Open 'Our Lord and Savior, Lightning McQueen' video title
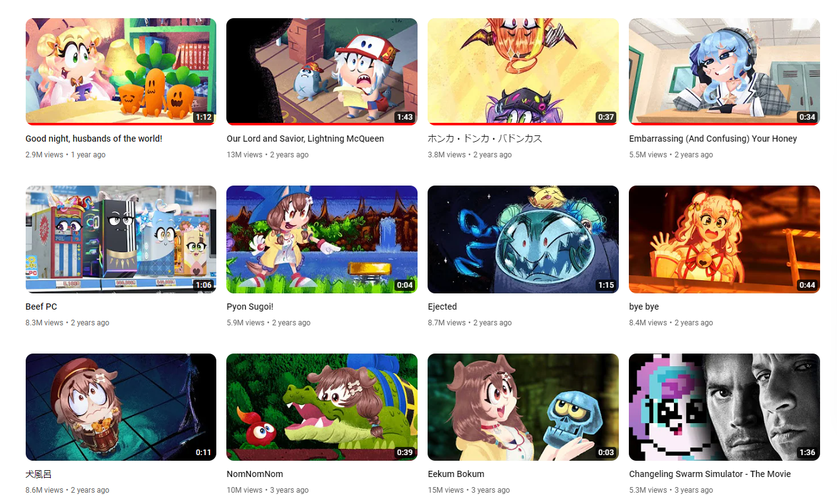The height and width of the screenshot is (504, 837). (x=305, y=139)
